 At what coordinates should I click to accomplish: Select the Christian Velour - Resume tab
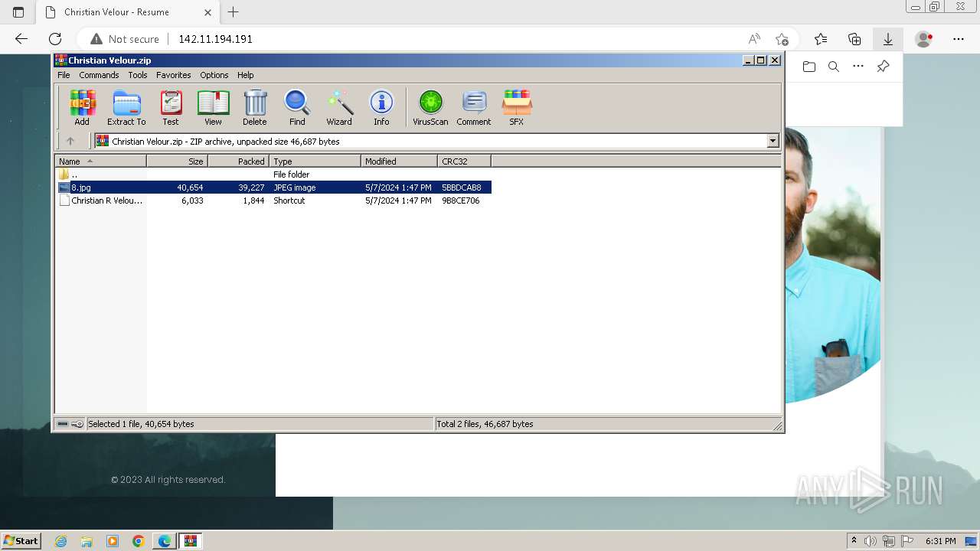126,12
